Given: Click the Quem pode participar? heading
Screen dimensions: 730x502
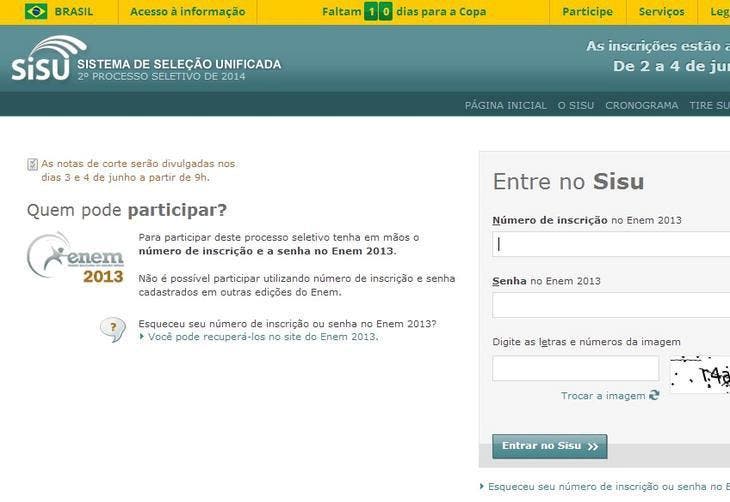Looking at the screenshot, I should (127, 210).
